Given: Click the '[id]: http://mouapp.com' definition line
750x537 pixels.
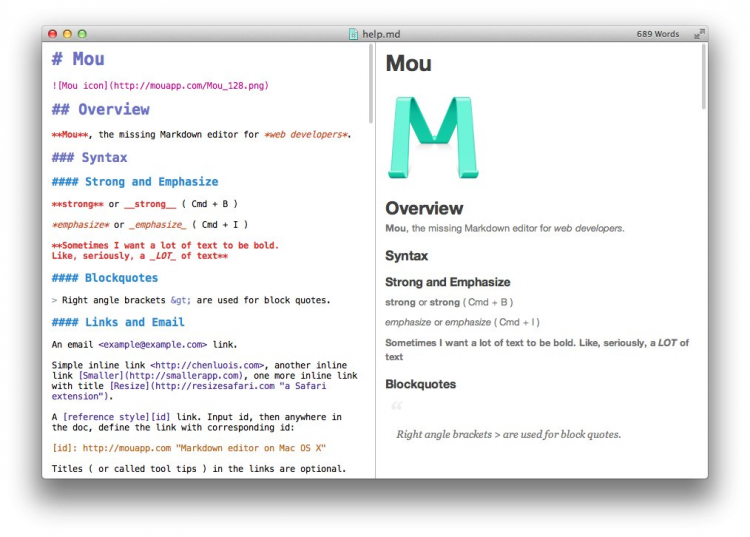Looking at the screenshot, I should [189, 448].
